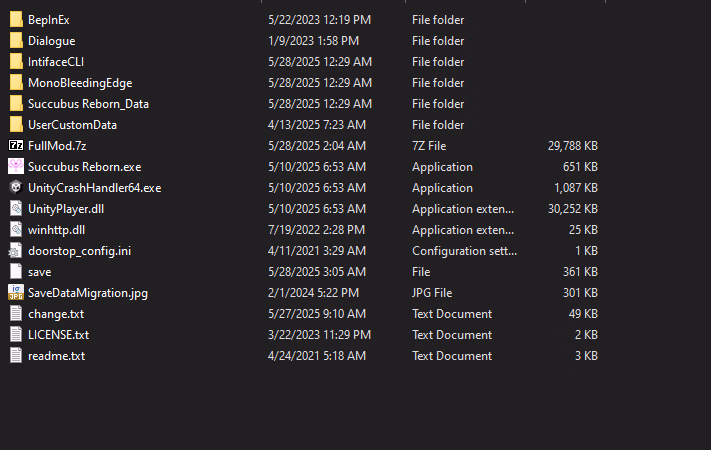Viewport: 711px width, 450px height.
Task: Click the Succubus Reborn_Data folder name
Action: click(x=88, y=104)
